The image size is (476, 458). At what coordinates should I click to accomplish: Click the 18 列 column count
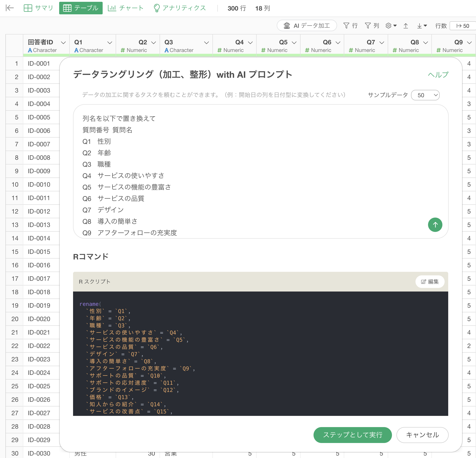(262, 8)
